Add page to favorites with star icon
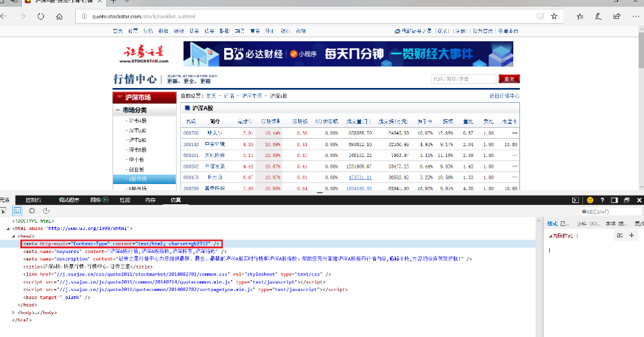 click(554, 16)
